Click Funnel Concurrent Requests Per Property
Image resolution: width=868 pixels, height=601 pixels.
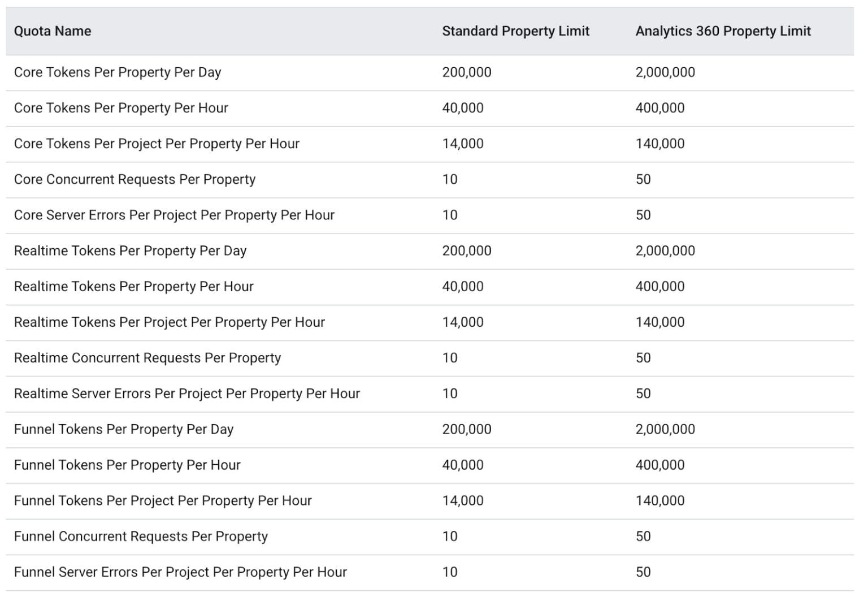[141, 537]
